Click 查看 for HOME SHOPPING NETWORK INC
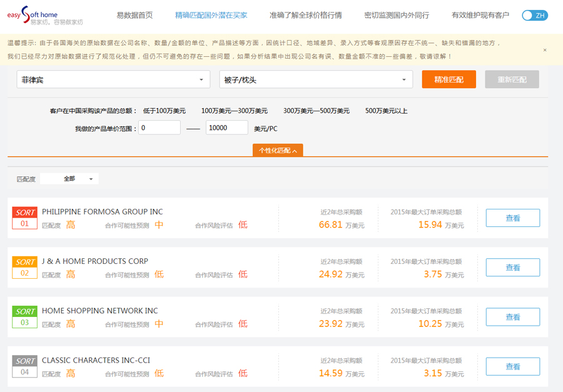The height and width of the screenshot is (392, 563). (x=513, y=317)
